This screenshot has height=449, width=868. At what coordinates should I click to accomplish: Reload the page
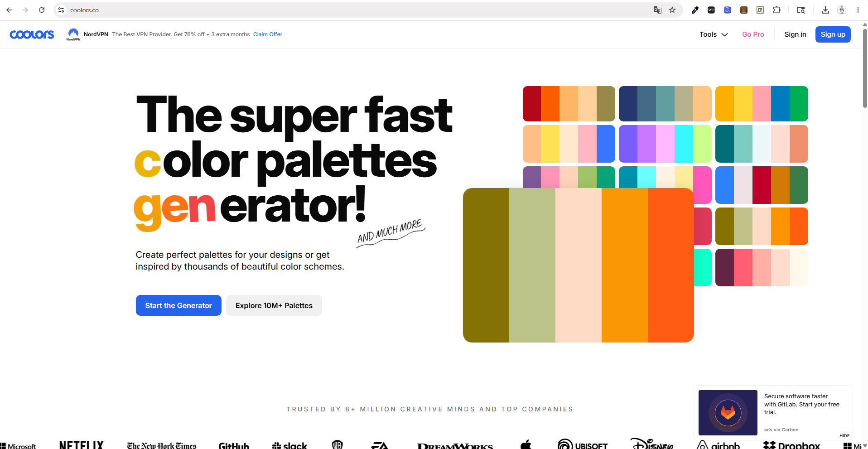(x=42, y=10)
